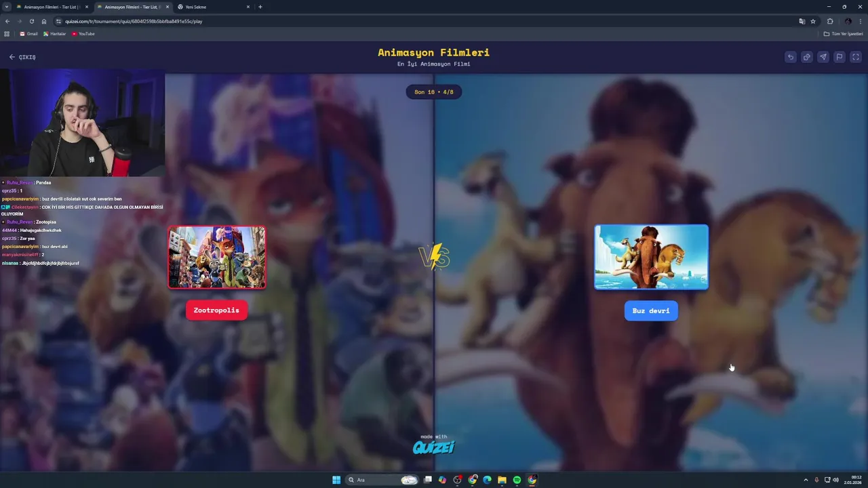Open the YouTube bookmark
Viewport: 868px width, 488px height.
click(83, 34)
